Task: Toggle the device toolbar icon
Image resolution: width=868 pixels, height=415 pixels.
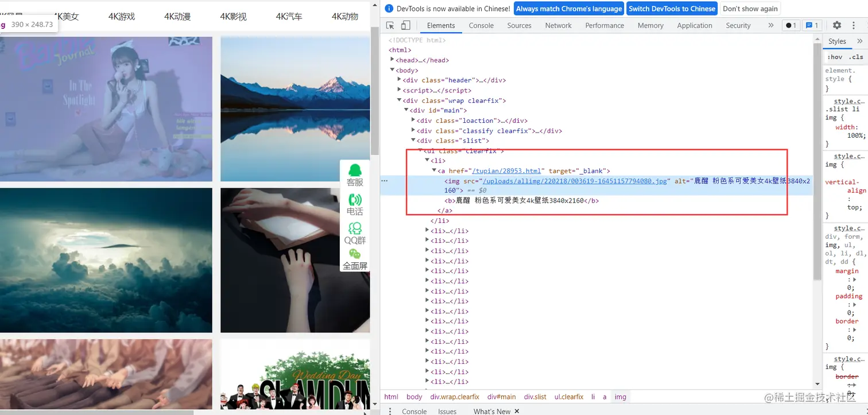Action: tap(405, 25)
